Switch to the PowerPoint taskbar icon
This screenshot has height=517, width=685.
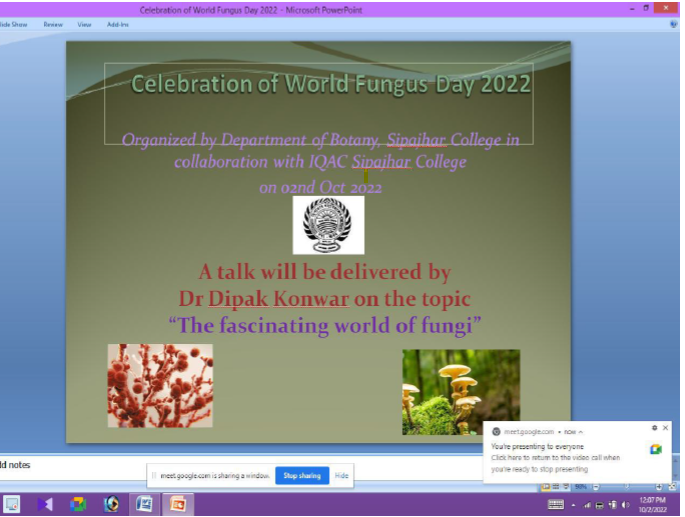coord(178,504)
